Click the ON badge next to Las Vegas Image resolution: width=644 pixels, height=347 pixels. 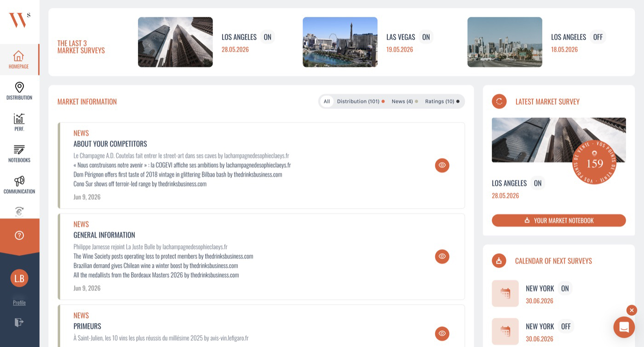click(426, 37)
